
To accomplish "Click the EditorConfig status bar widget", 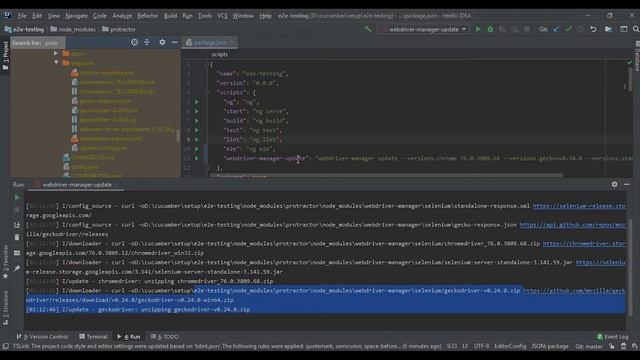I will pos(510,346).
